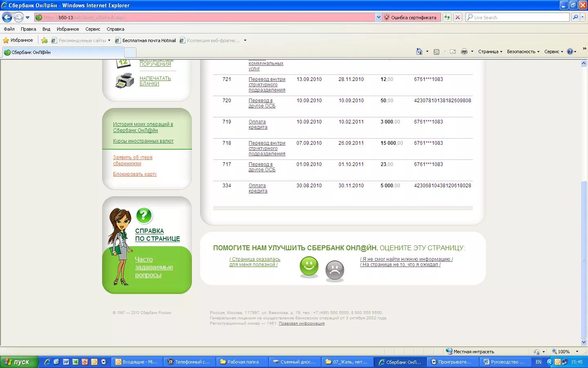Viewport: 588px width, 368px height.
Task: Show more toolbar commands with double chevron
Action: (x=584, y=49)
